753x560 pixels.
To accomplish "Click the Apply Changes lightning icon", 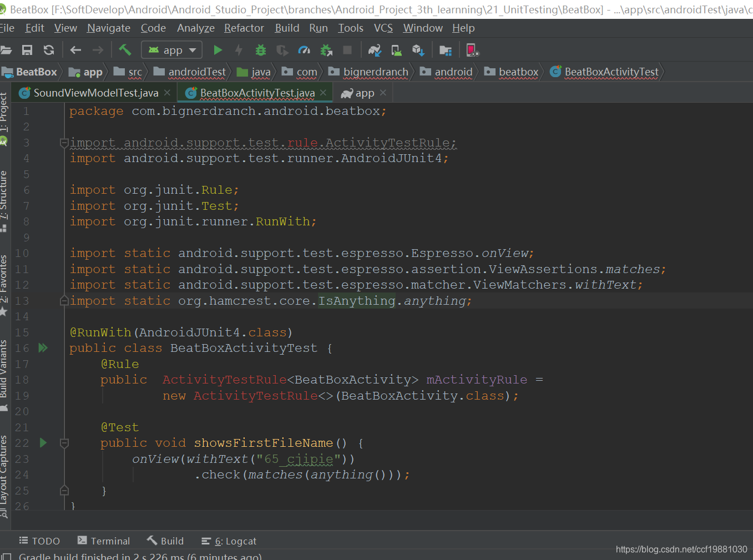I will [x=239, y=51].
